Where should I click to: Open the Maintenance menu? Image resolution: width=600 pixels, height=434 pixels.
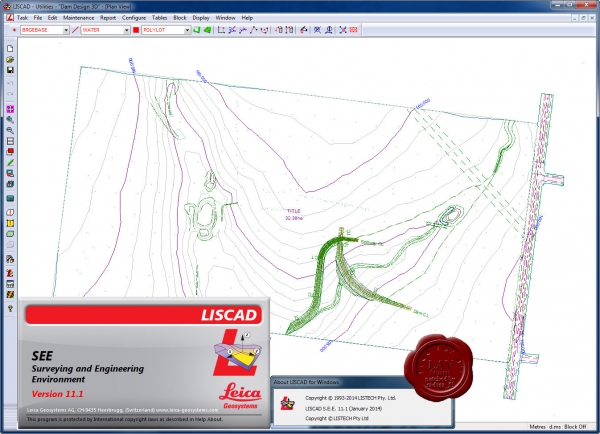(78, 18)
